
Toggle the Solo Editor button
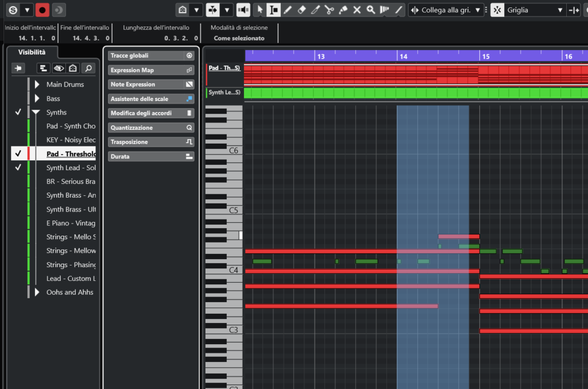pyautogui.click(x=13, y=10)
